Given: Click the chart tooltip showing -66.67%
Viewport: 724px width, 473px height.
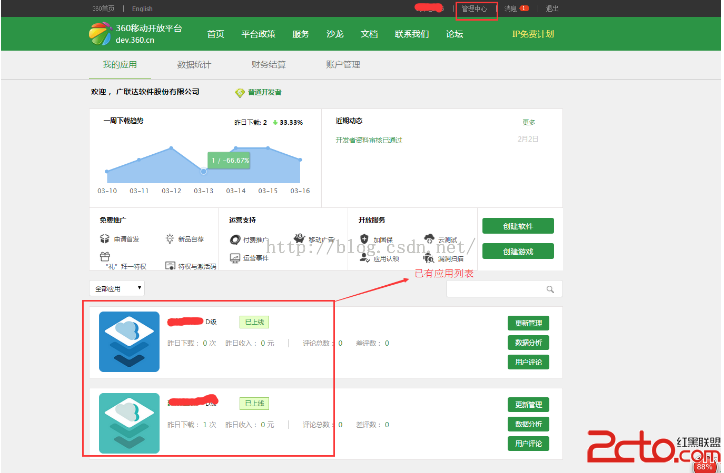Looking at the screenshot, I should (229, 161).
